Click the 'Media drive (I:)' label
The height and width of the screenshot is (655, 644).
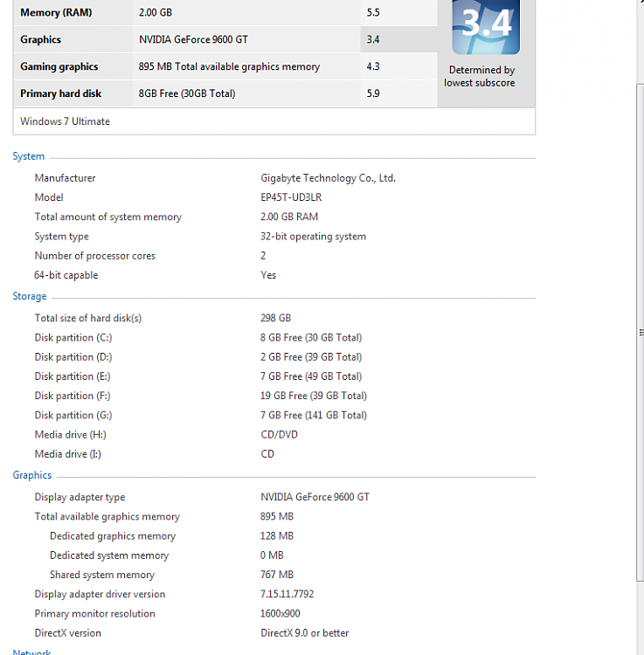coord(67,454)
